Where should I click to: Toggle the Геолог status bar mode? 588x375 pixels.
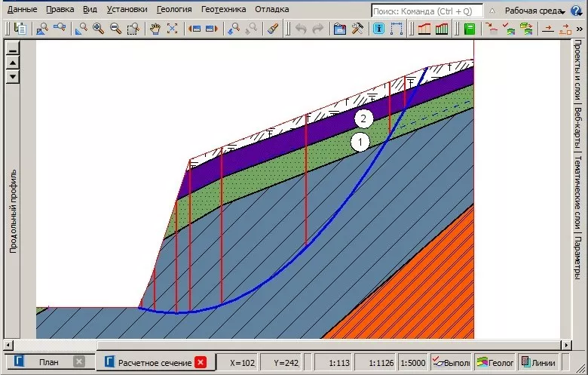click(495, 363)
